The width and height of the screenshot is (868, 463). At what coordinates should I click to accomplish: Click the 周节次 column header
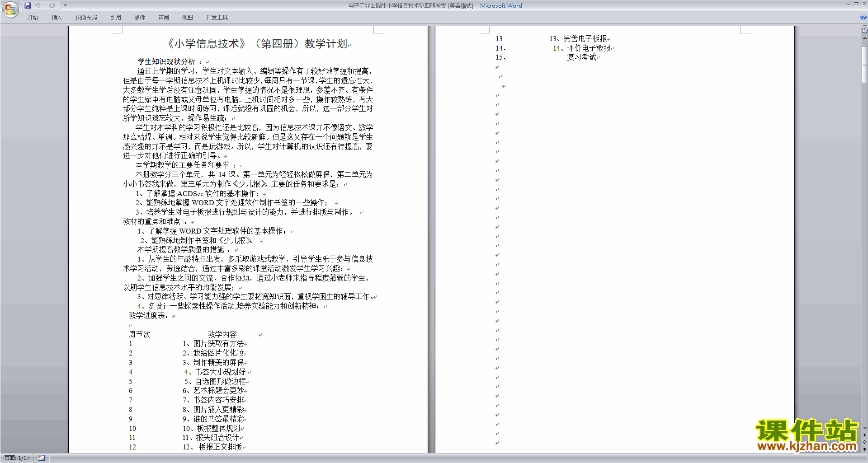click(139, 334)
